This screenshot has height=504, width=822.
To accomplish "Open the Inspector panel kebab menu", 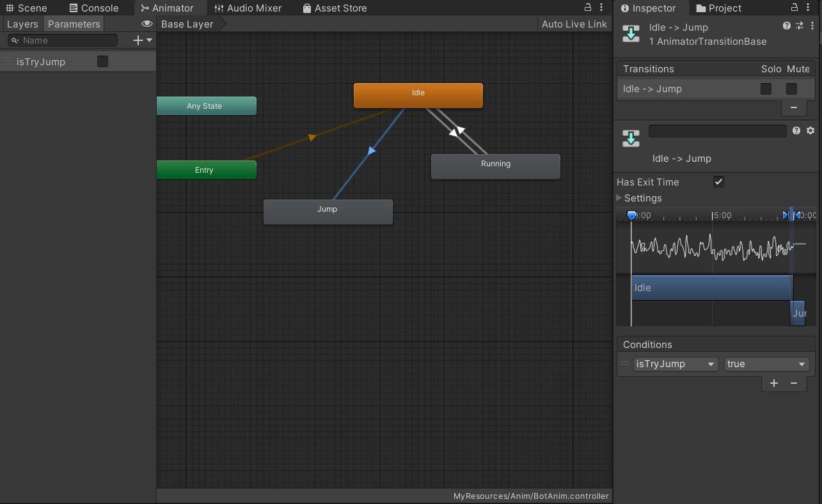I will 809,8.
